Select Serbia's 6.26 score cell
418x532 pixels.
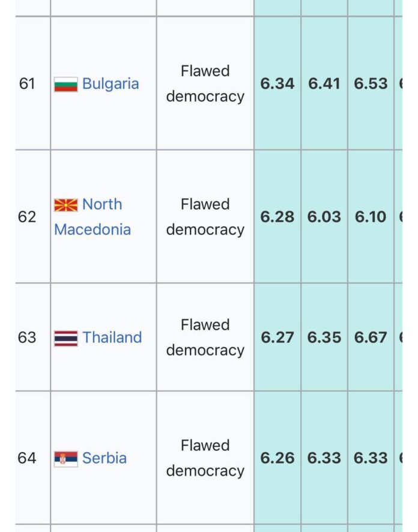point(277,458)
